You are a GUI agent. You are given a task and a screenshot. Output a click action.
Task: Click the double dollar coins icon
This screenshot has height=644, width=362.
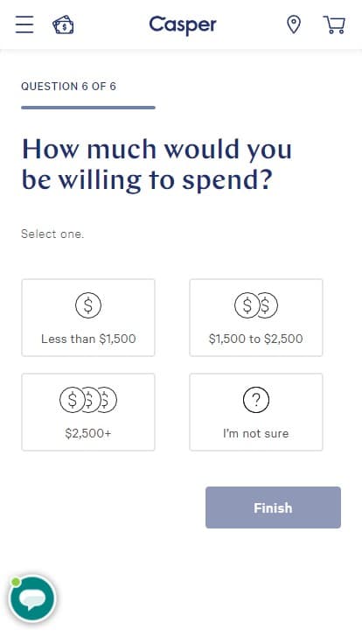tap(256, 305)
